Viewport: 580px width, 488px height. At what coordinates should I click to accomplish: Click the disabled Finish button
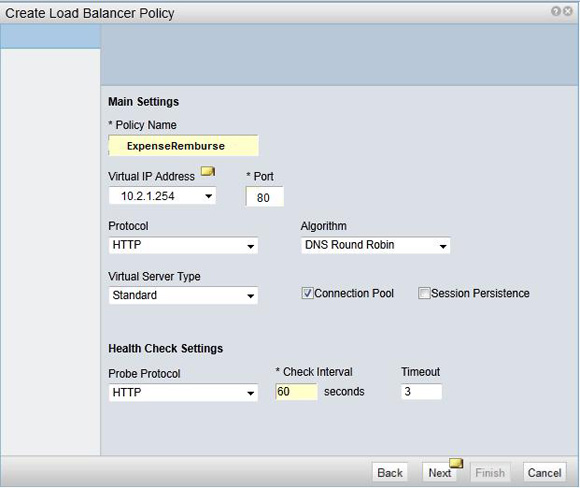tap(490, 472)
